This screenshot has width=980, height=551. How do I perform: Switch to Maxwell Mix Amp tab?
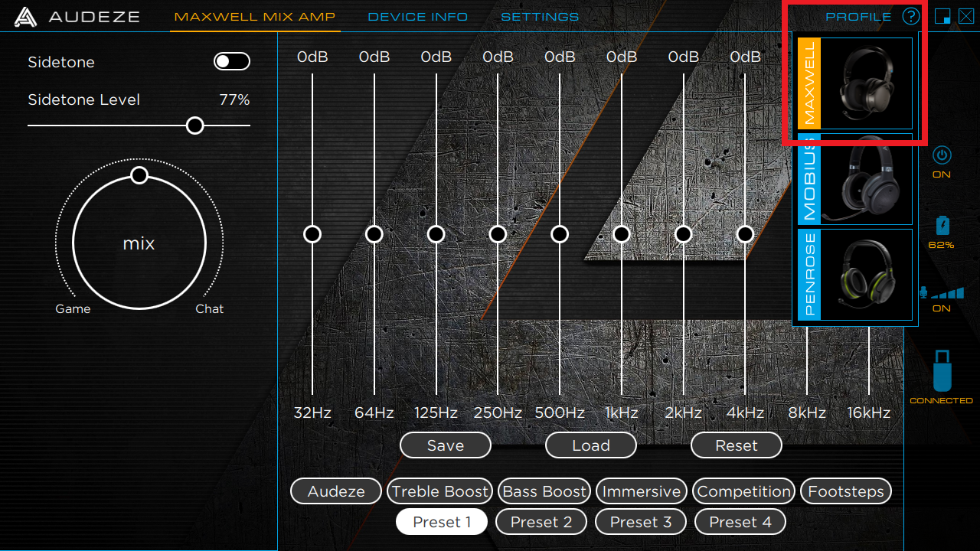pos(255,17)
